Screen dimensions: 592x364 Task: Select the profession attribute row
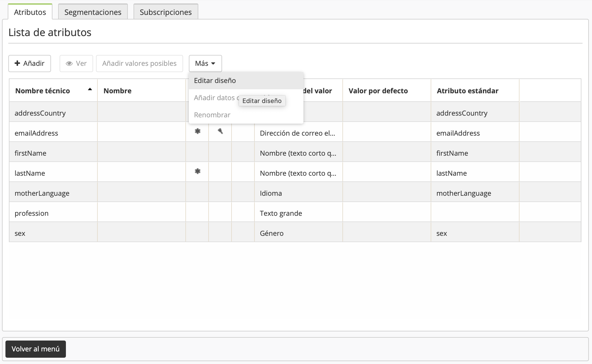point(32,213)
